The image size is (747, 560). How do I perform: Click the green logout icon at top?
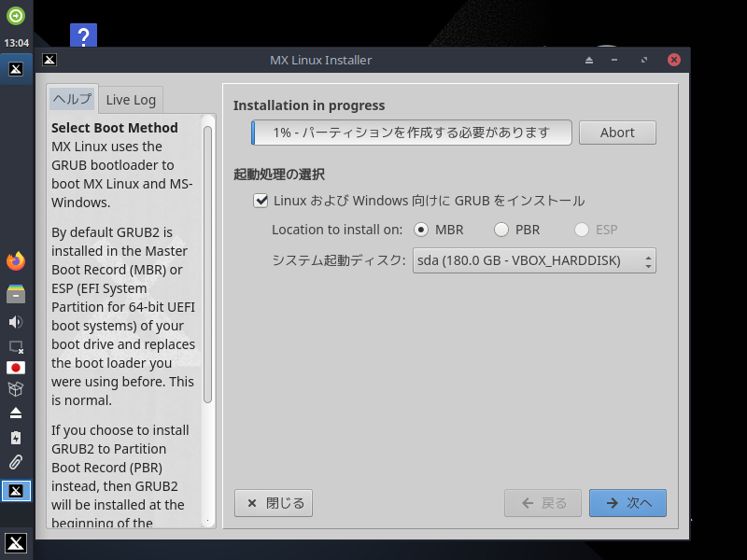(x=16, y=16)
